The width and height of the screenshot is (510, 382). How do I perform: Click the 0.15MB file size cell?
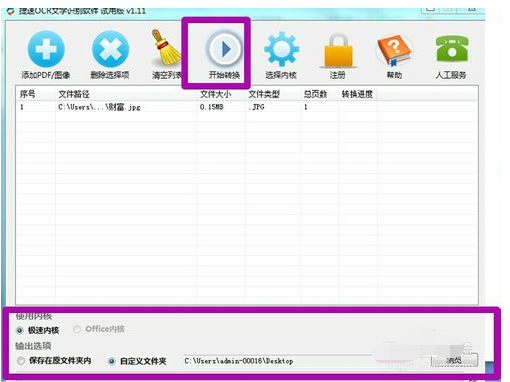(212, 107)
